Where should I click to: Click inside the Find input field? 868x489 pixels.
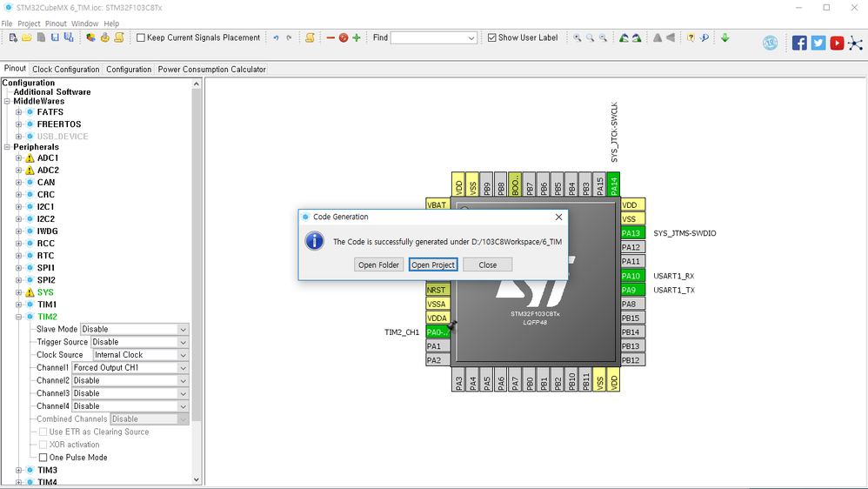click(x=429, y=38)
